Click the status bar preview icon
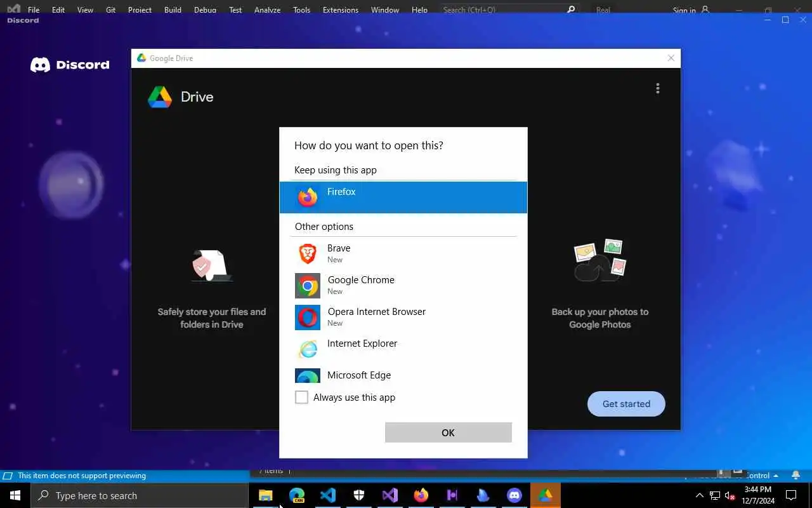This screenshot has width=812, height=508. [8, 476]
